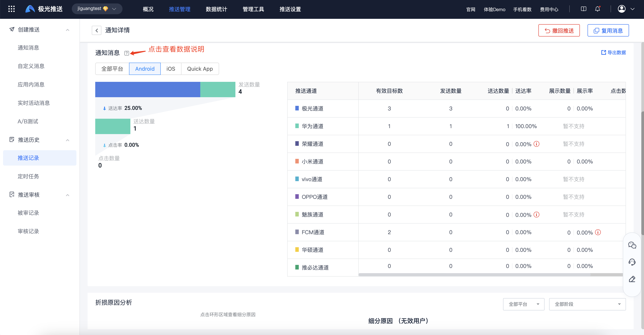
Task: Open 定时任务 in the sidebar
Action: (x=28, y=176)
